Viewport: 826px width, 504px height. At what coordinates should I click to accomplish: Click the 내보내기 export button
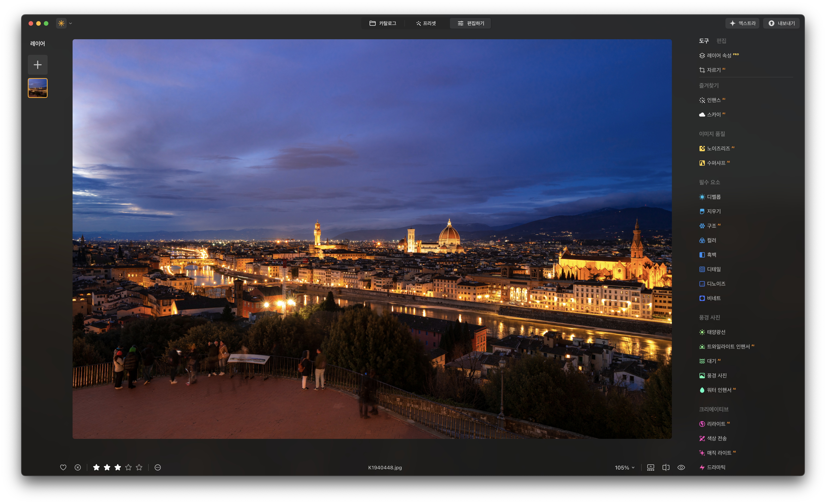[x=781, y=23]
